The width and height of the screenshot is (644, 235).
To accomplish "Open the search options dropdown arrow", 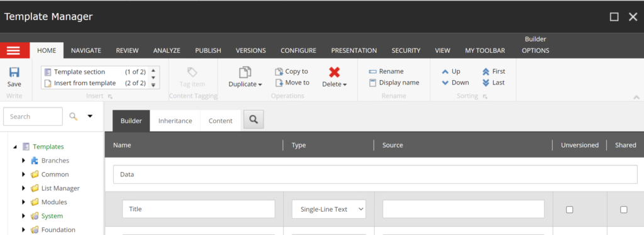I will pyautogui.click(x=90, y=117).
